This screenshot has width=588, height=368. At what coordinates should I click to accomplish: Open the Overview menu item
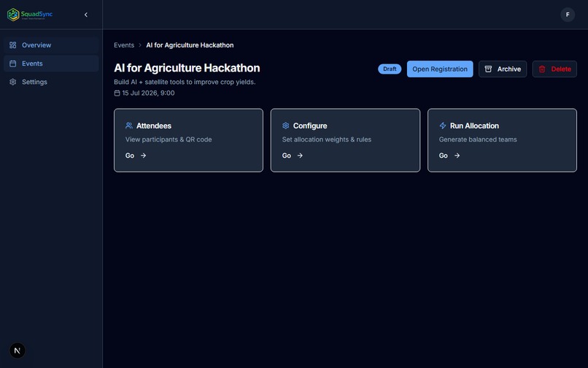pos(51,45)
